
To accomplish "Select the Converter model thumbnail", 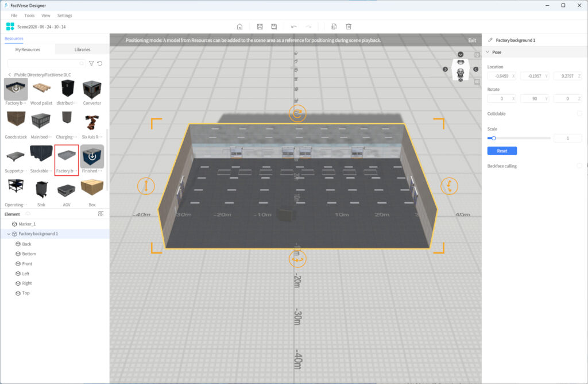I will [92, 89].
